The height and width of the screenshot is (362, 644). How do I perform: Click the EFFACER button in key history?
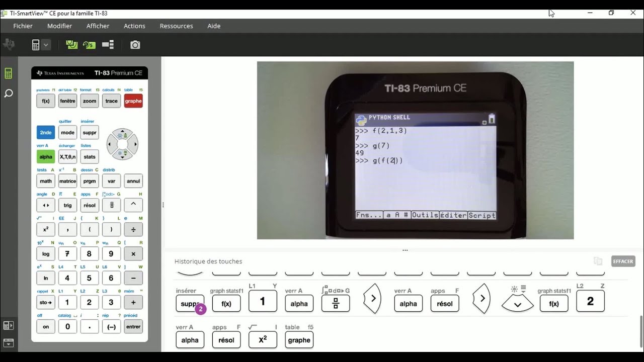pos(623,261)
